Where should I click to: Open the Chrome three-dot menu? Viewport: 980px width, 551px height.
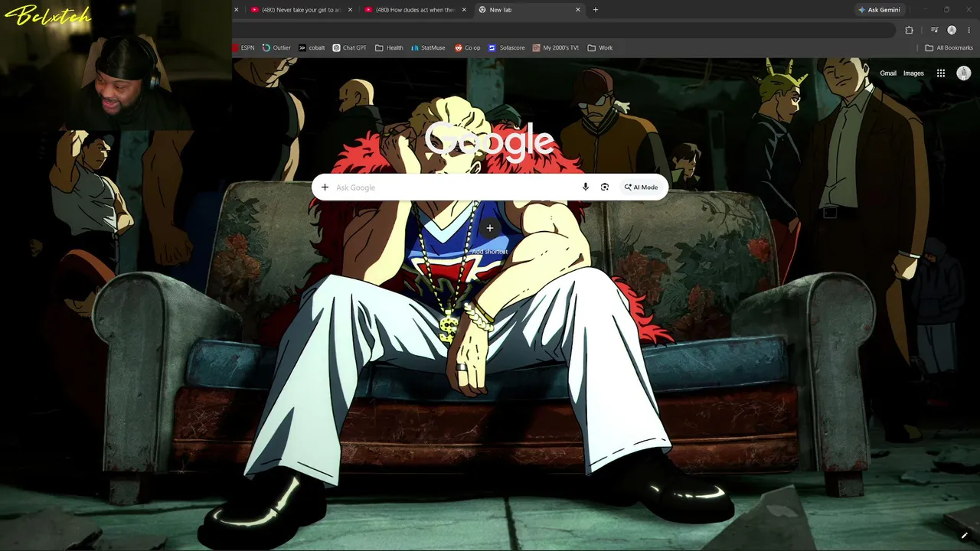[x=969, y=30]
